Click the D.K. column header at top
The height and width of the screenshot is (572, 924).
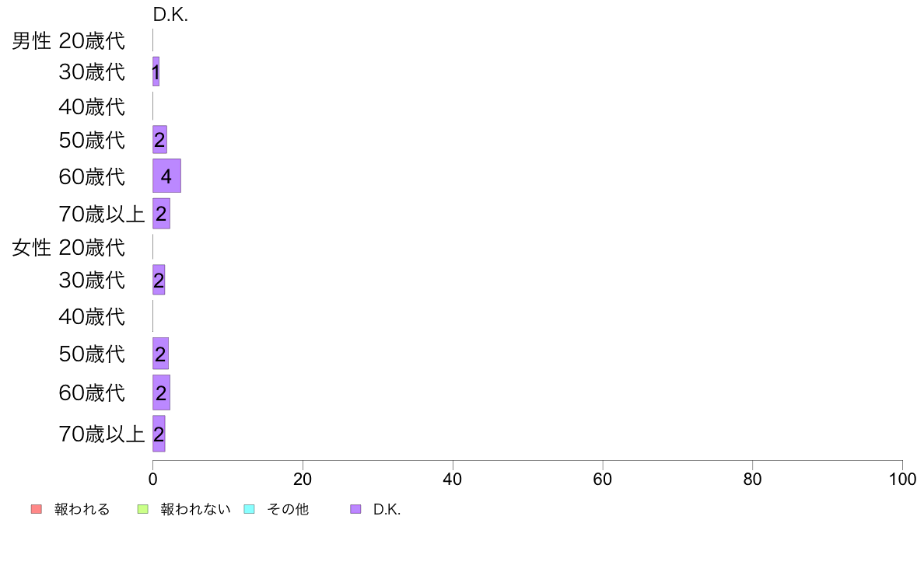170,15
